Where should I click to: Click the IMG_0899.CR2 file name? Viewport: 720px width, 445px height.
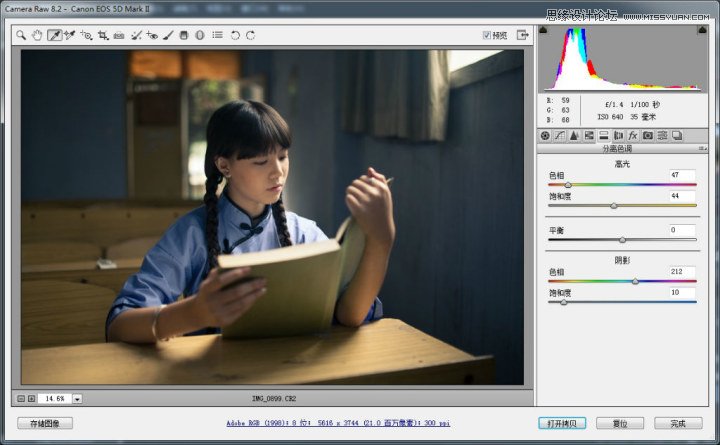pyautogui.click(x=274, y=399)
